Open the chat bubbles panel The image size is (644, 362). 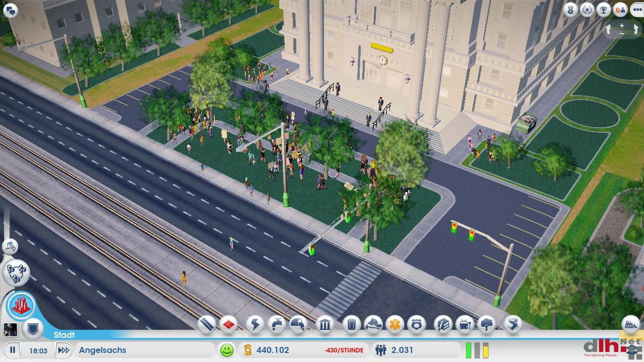(10, 11)
